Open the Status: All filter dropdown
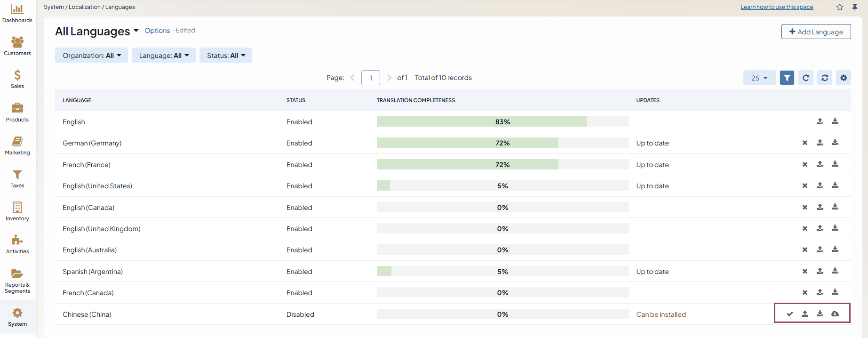This screenshot has height=338, width=868. point(226,56)
